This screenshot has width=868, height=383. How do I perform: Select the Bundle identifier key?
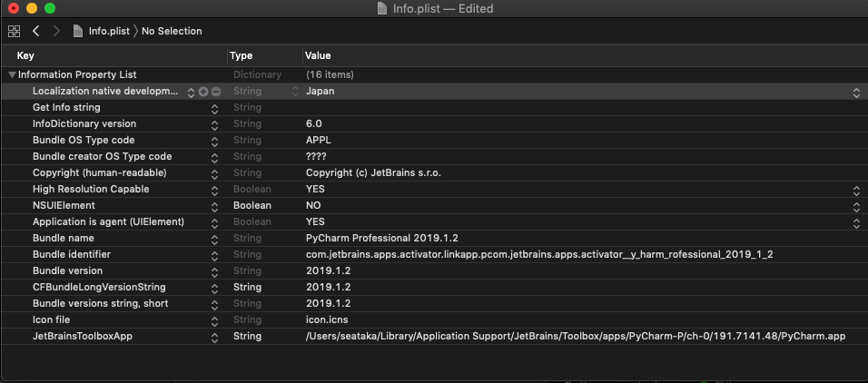point(72,255)
